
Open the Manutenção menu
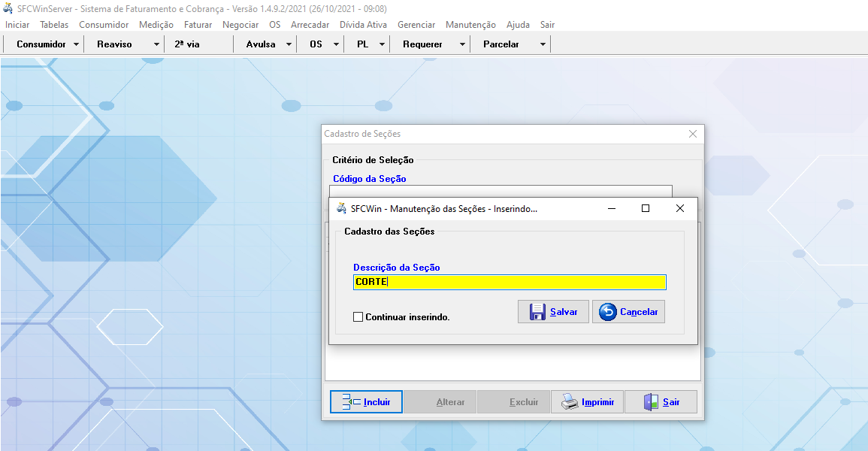point(470,25)
